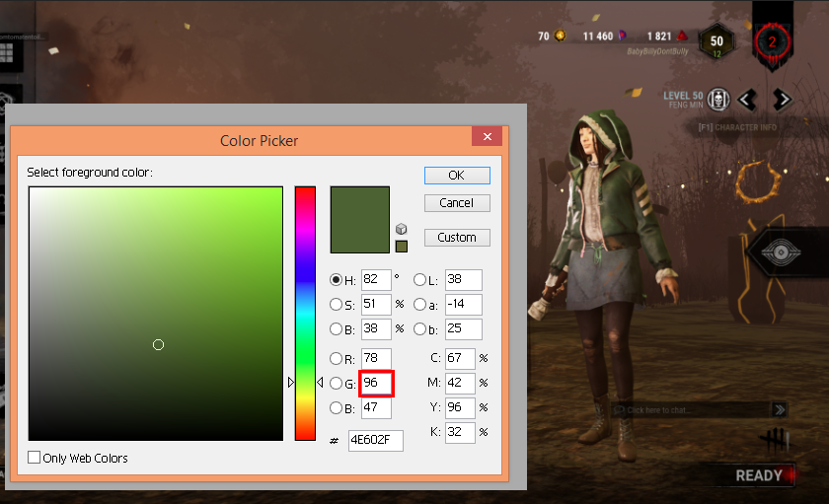Image resolution: width=829 pixels, height=504 pixels.
Task: Go to next character with right arrow
Action: [x=782, y=99]
